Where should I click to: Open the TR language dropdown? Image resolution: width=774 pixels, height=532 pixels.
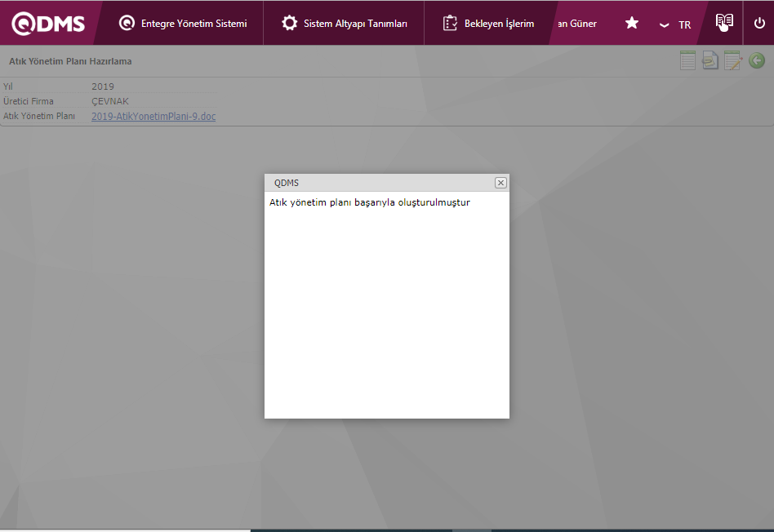click(674, 24)
